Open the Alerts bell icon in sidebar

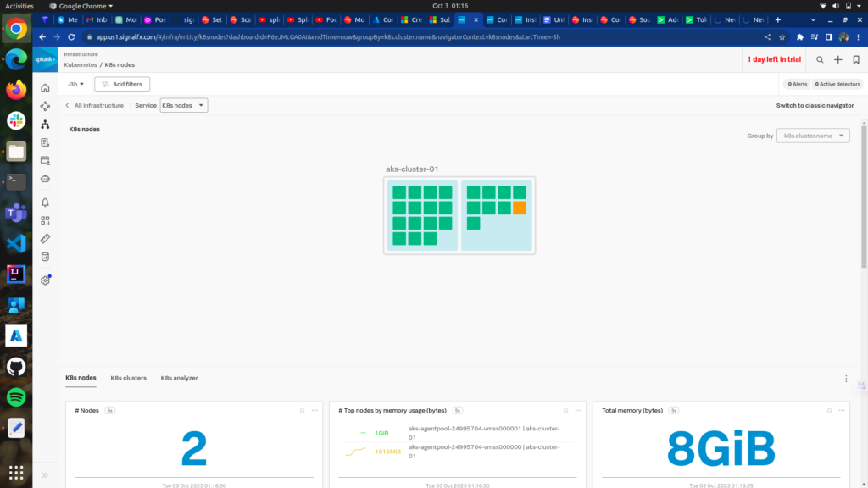pyautogui.click(x=45, y=202)
